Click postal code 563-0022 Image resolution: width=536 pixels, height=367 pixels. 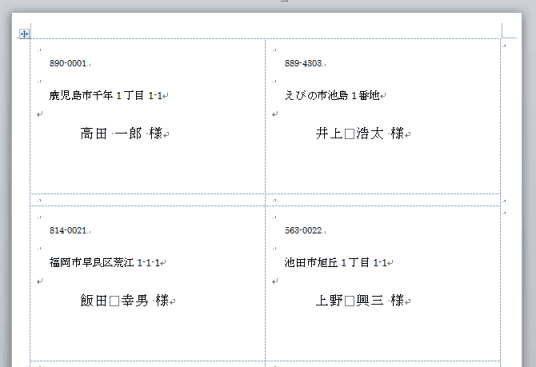coord(303,230)
